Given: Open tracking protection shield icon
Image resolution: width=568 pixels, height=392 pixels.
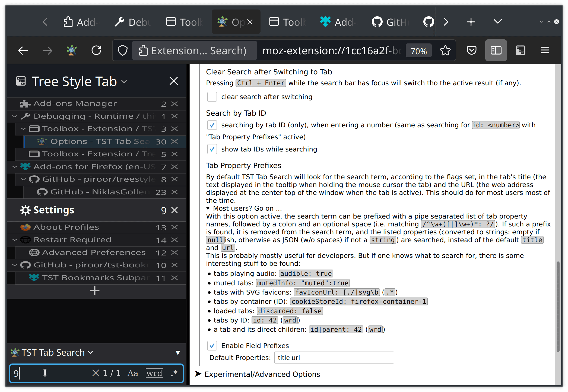Looking at the screenshot, I should tap(122, 51).
